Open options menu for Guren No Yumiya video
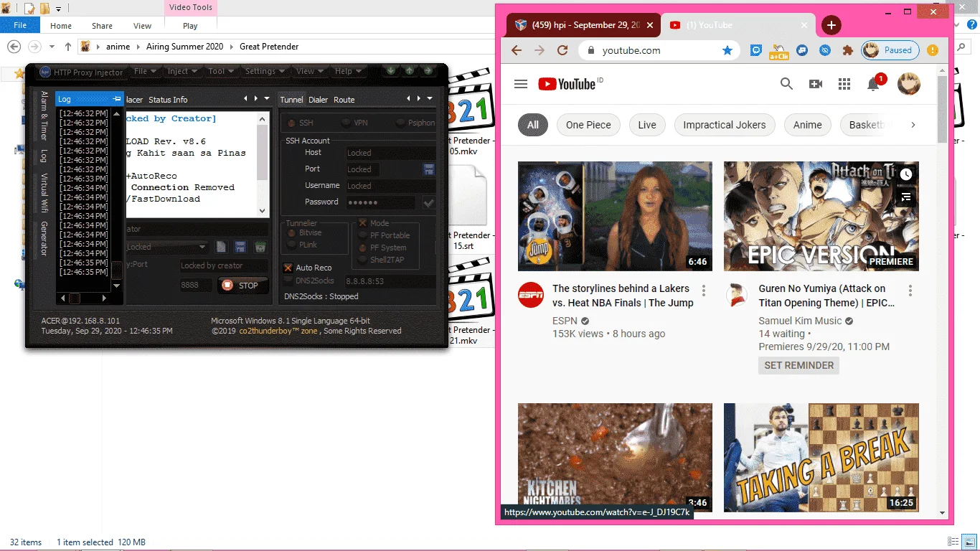 click(x=910, y=291)
